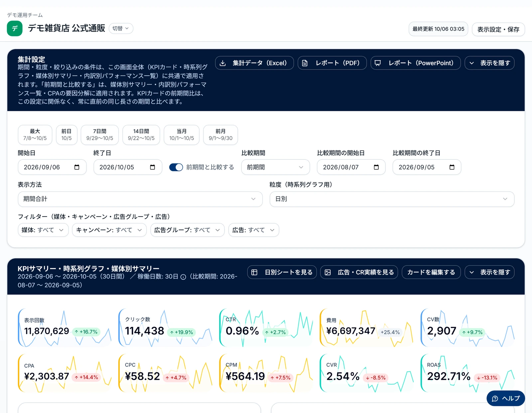The image size is (532, 413).
Task: Select the 前日 10/5 preset
Action: pos(66,135)
